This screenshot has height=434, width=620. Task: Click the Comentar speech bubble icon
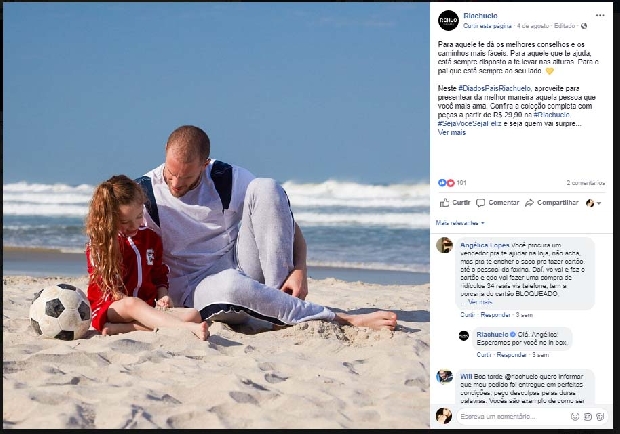pyautogui.click(x=480, y=203)
